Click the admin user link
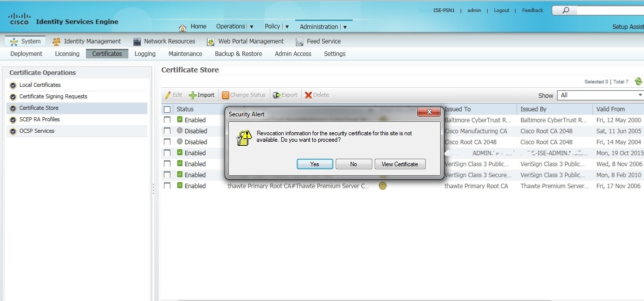Viewport: 644px width, 301px height. click(x=474, y=10)
